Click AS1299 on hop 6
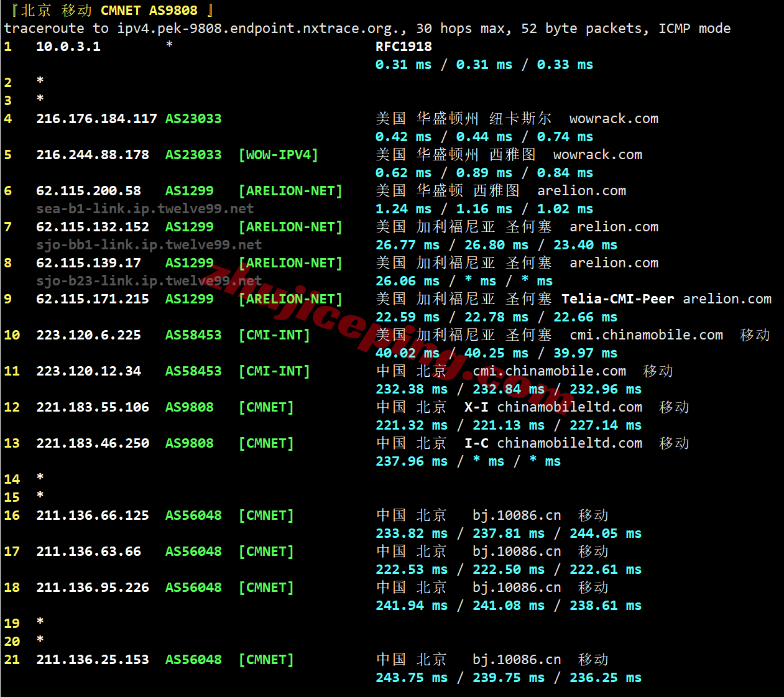The image size is (784, 697). point(190,191)
